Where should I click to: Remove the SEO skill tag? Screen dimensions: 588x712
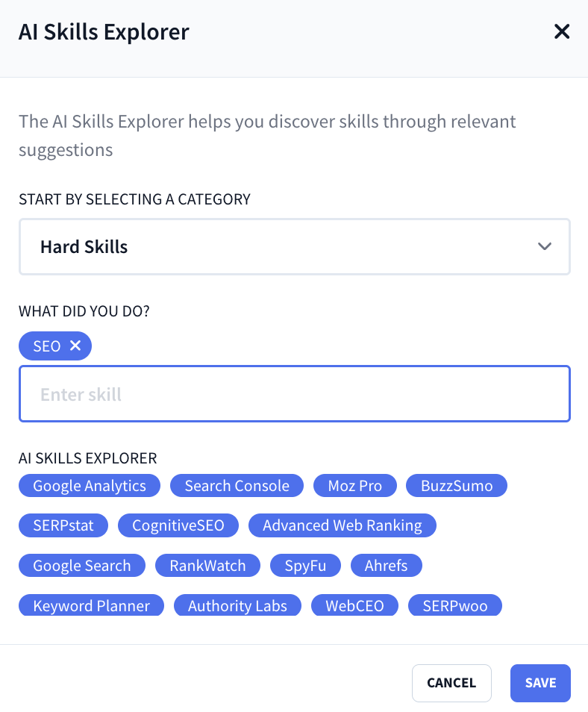75,346
